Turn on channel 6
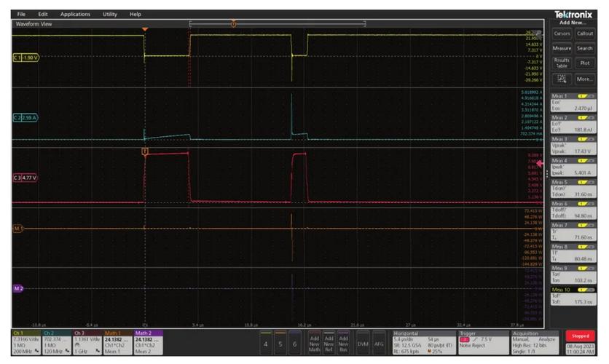This screenshot has width=609, height=364. pyautogui.click(x=294, y=343)
